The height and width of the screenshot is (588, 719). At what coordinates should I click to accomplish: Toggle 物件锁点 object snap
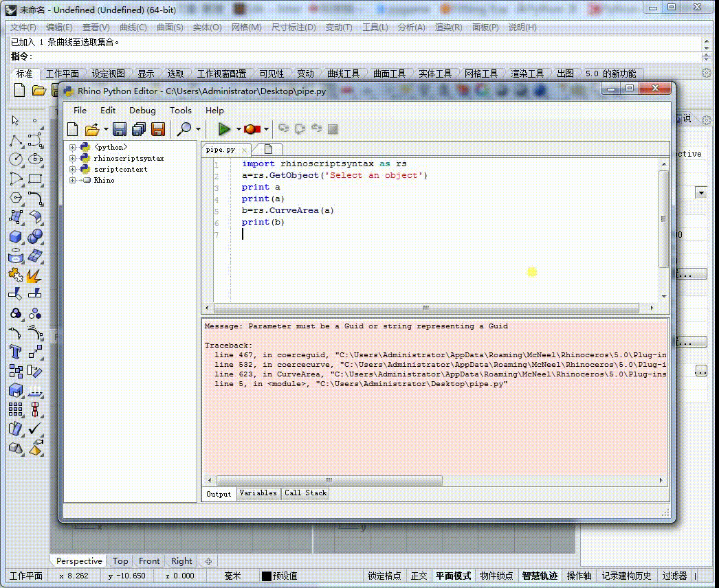click(x=496, y=576)
